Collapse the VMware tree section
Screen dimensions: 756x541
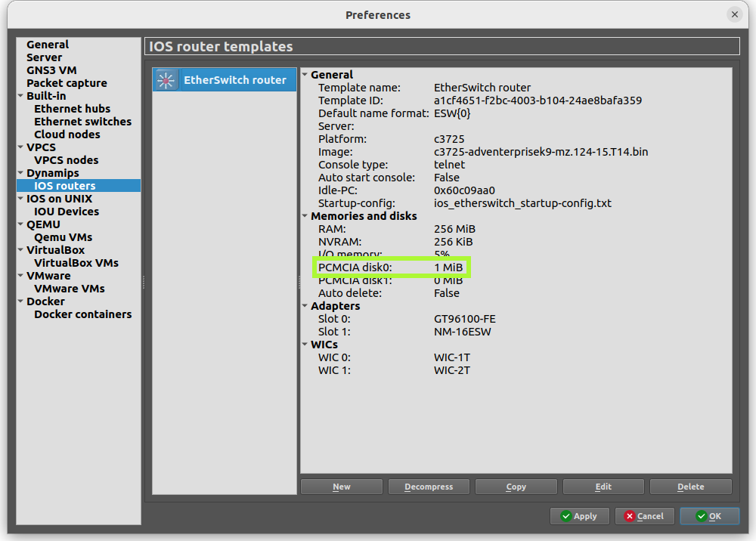point(20,276)
